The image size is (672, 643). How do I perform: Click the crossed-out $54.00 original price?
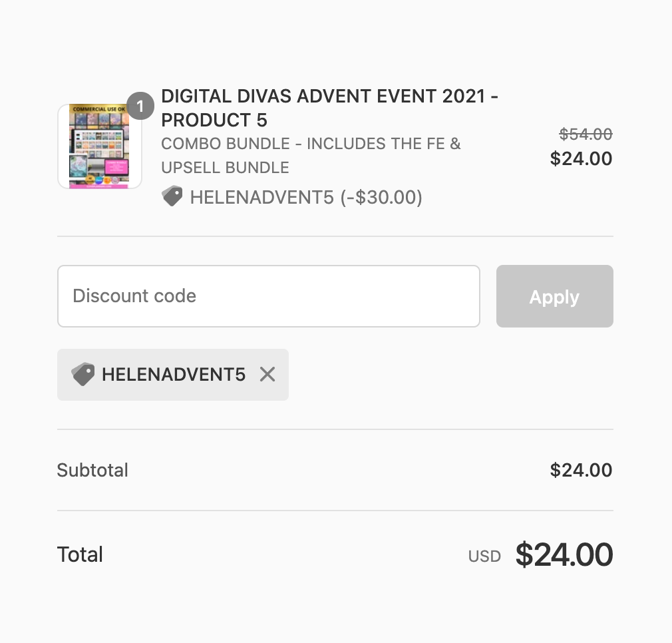pyautogui.click(x=585, y=134)
